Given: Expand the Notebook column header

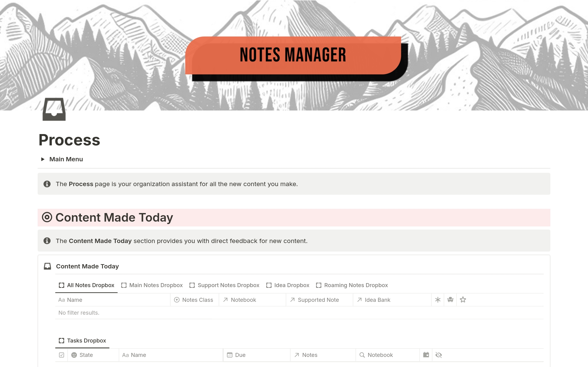Looking at the screenshot, I should [243, 300].
